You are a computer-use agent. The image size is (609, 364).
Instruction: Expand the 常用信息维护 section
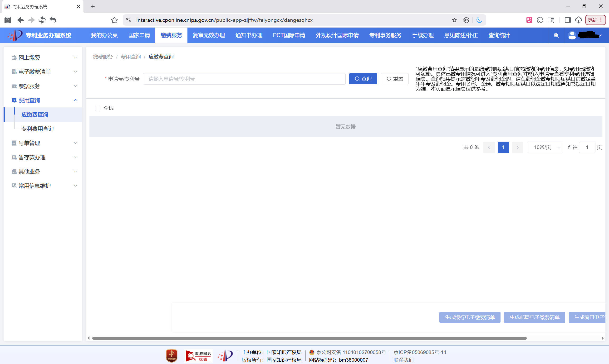pyautogui.click(x=75, y=186)
